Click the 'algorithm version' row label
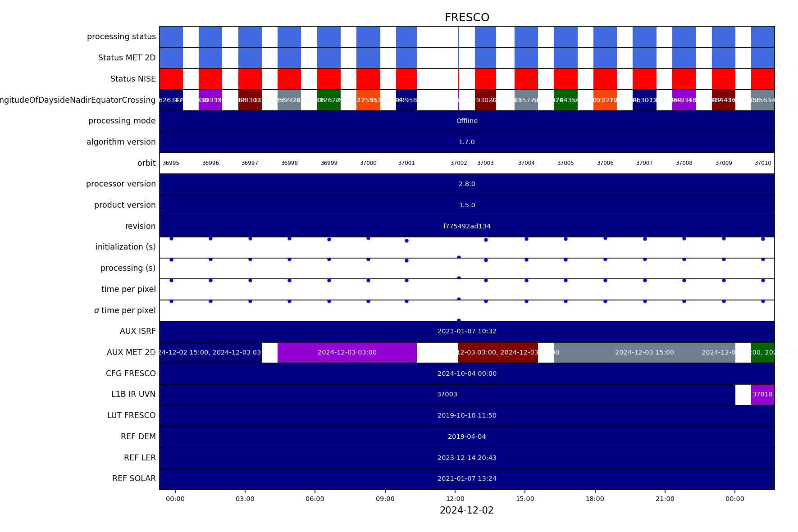 coord(121,142)
